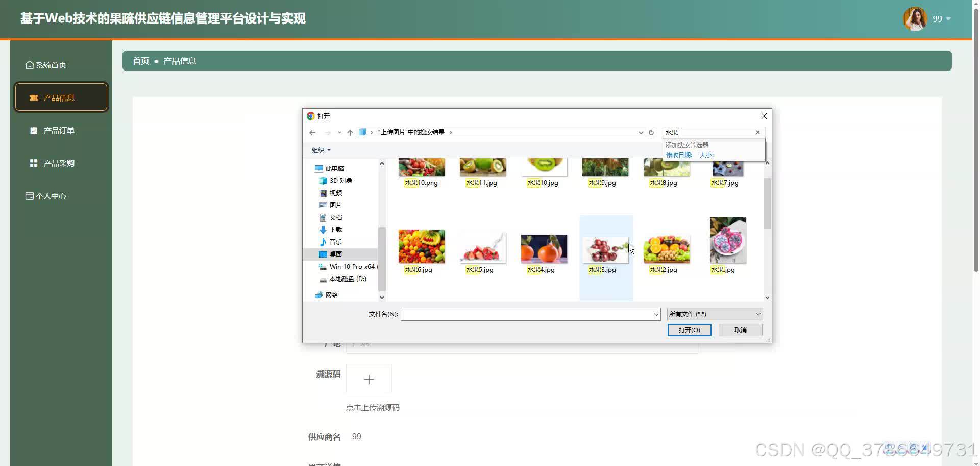Clear the 水果 search box with the X
Viewport: 980px width, 466px height.
click(757, 132)
